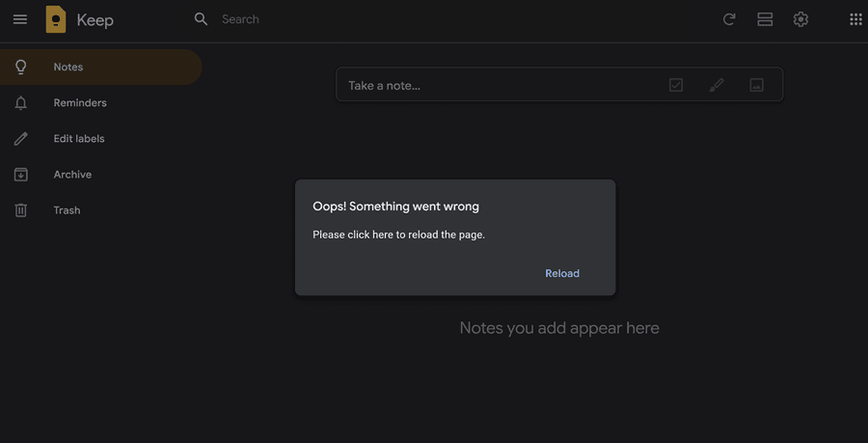Image resolution: width=868 pixels, height=443 pixels.
Task: Click the Keep logo icon
Action: pyautogui.click(x=56, y=19)
